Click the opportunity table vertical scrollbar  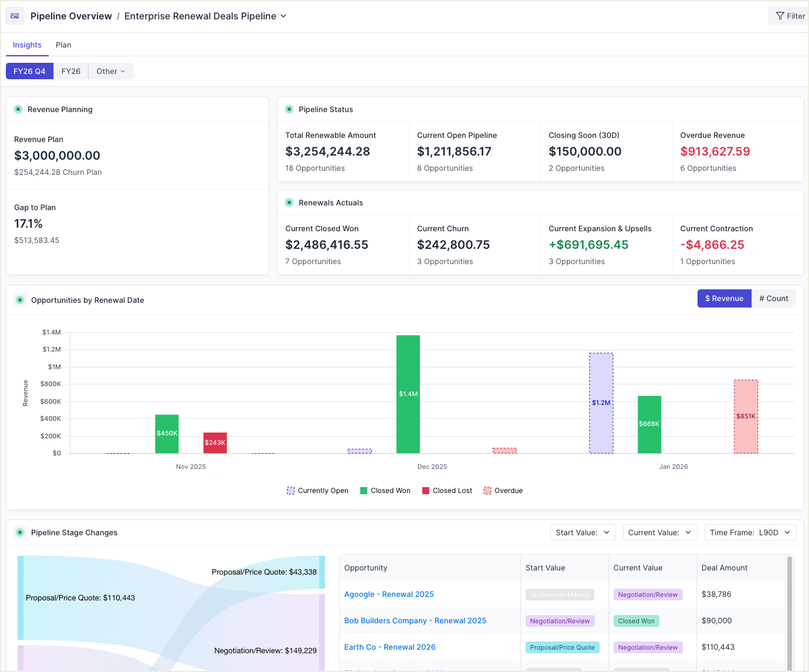pyautogui.click(x=789, y=610)
